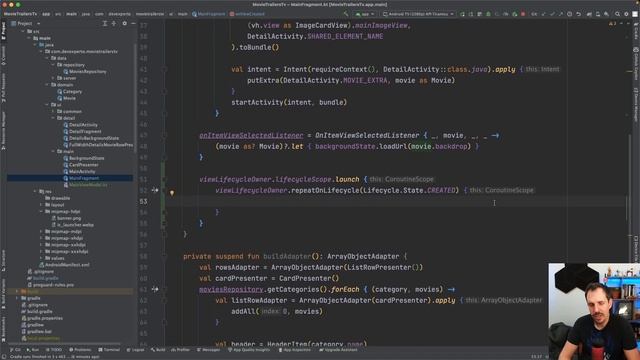Click the MovieTrailersTv breadcrumb root
Viewport: 640px width, 360px height.
[20, 14]
